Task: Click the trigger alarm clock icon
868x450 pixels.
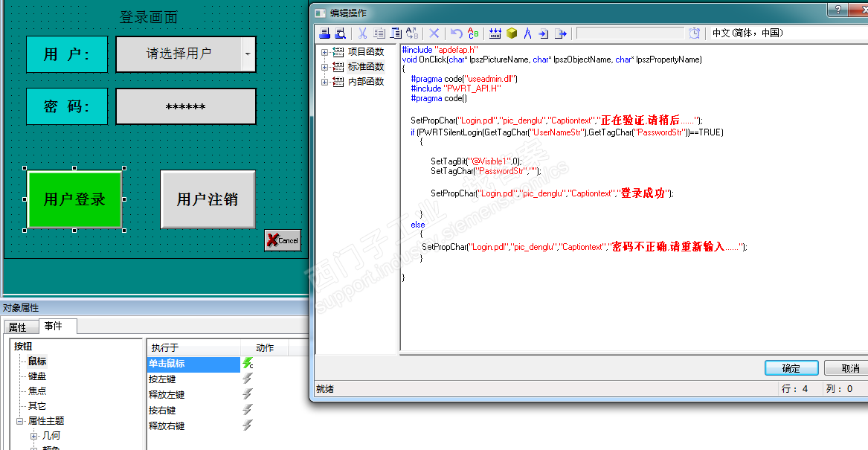Action: pos(694,33)
